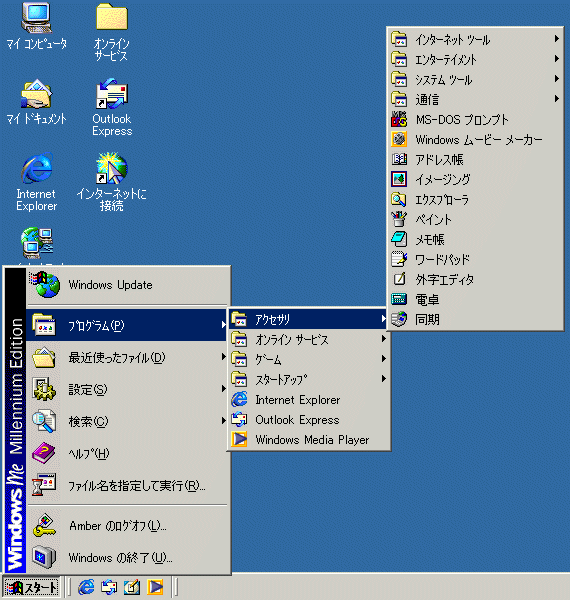Select ファイル名を指定して実行(R)... in Start menu
This screenshot has width=570, height=600.
128,486
